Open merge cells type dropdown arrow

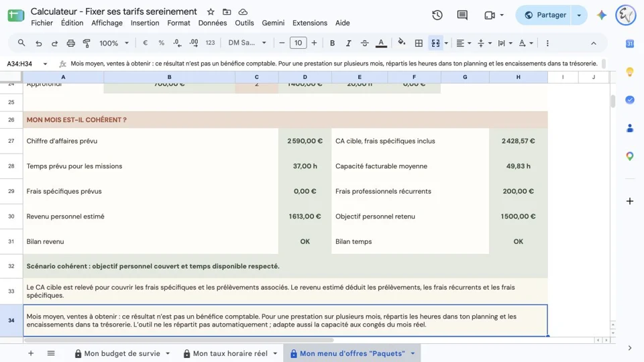tap(446, 43)
